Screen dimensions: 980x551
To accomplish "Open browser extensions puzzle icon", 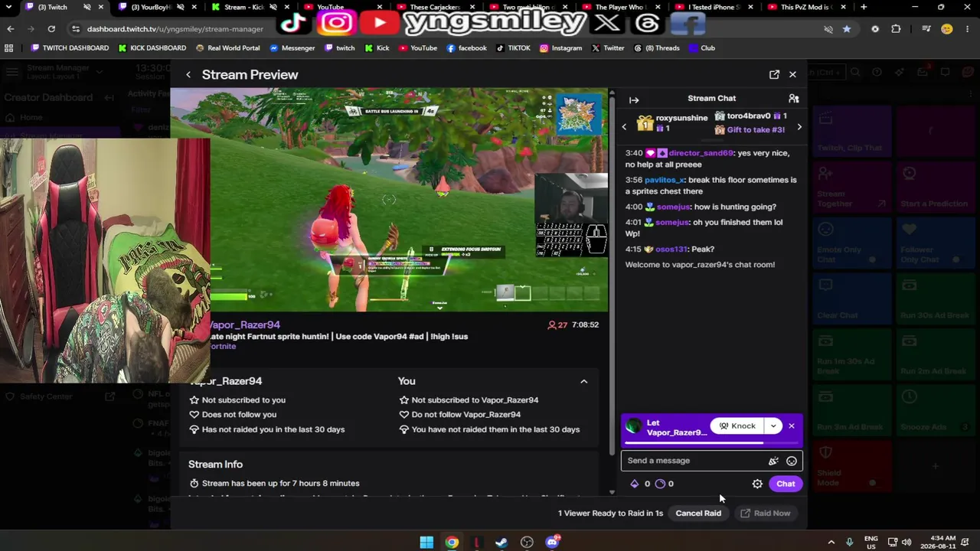I will (x=896, y=29).
